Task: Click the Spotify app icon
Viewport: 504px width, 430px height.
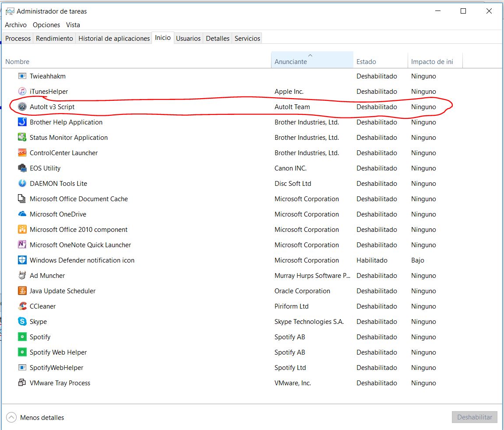Action: point(22,337)
